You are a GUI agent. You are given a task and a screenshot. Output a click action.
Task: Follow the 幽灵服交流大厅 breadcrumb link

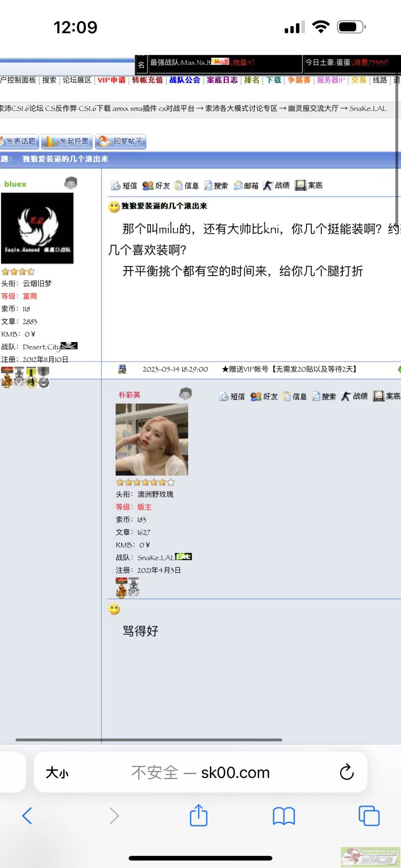click(x=313, y=109)
